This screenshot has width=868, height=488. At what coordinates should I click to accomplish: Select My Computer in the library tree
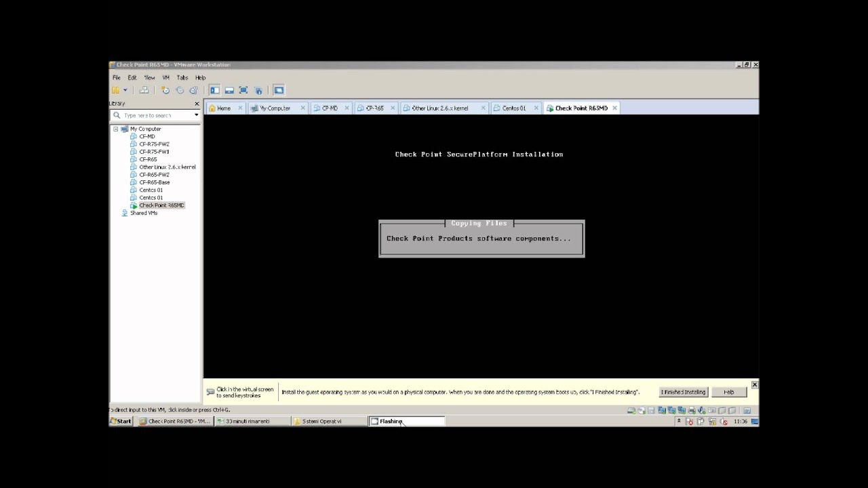click(146, 129)
